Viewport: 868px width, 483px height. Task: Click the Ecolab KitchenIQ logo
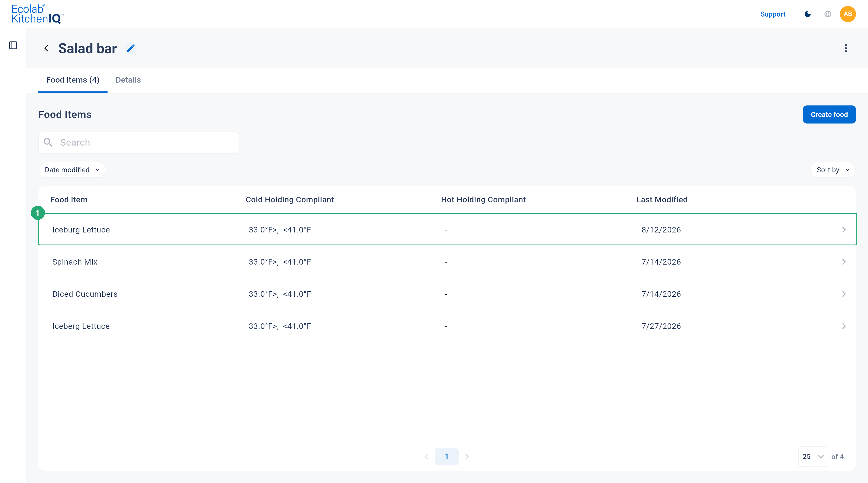pos(37,14)
